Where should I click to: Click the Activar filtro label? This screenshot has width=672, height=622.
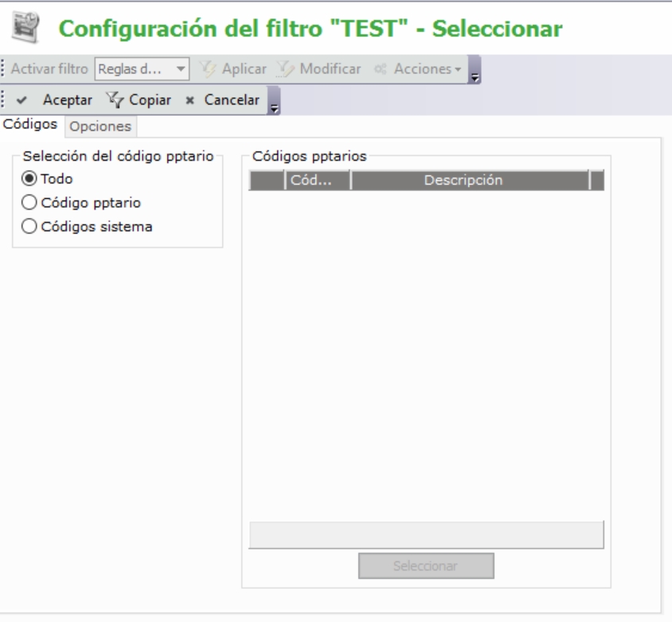50,69
